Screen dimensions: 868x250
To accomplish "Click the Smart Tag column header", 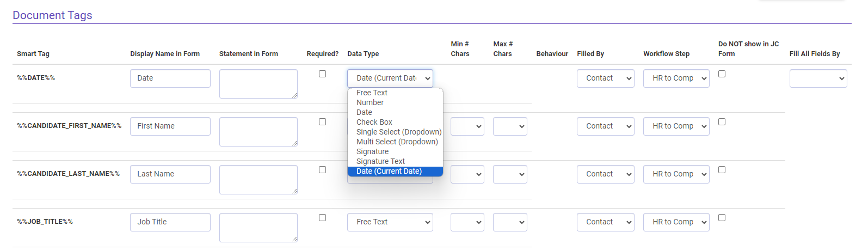I will pyautogui.click(x=33, y=54).
